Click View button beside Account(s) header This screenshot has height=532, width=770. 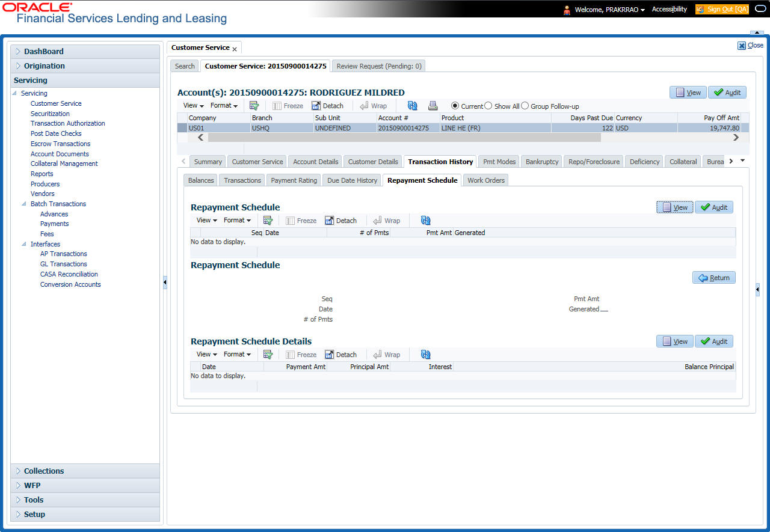pyautogui.click(x=688, y=93)
